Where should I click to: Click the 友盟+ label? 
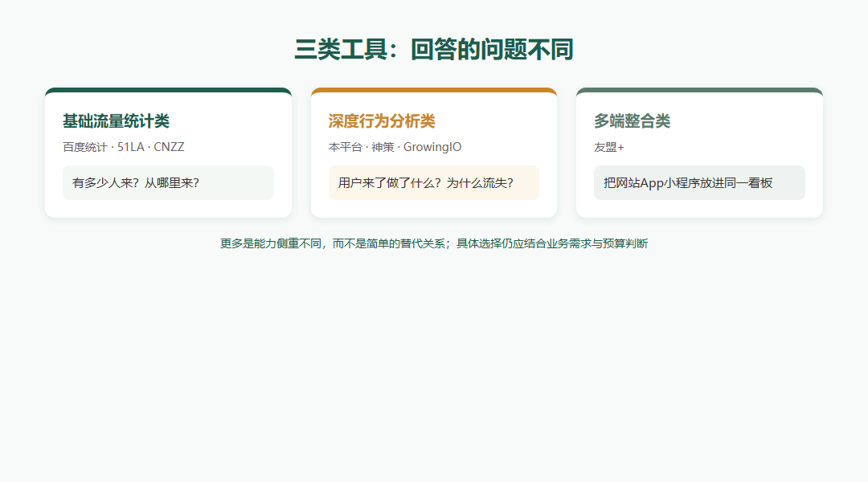click(609, 147)
